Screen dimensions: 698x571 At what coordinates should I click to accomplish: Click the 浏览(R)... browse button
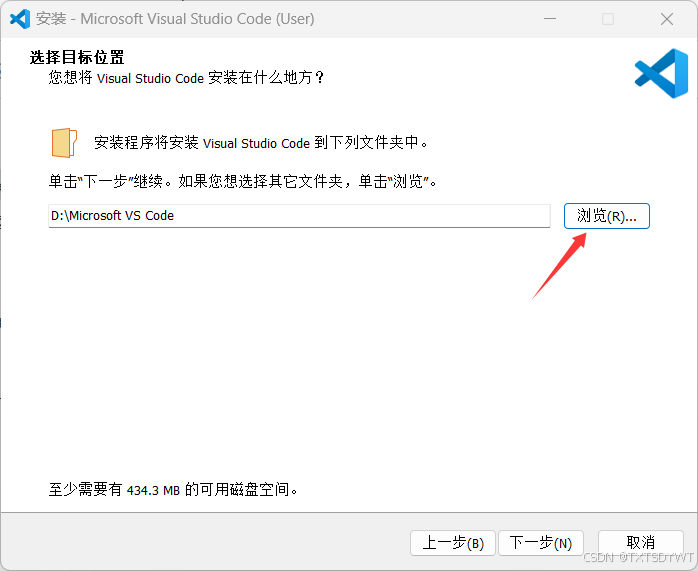click(x=606, y=216)
